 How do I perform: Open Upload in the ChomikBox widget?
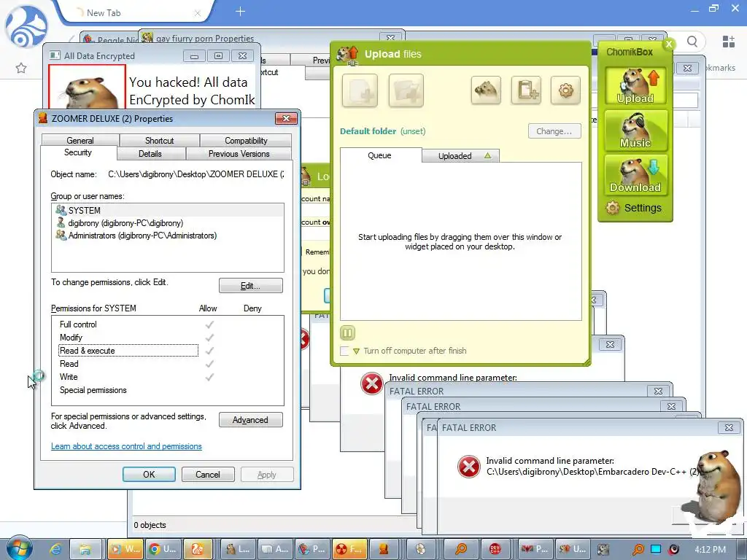[635, 86]
